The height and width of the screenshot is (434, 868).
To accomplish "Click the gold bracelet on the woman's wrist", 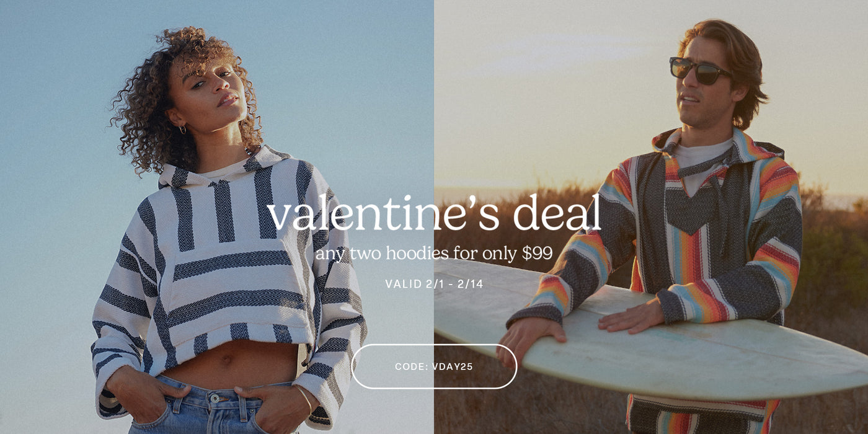I will pyautogui.click(x=304, y=398).
